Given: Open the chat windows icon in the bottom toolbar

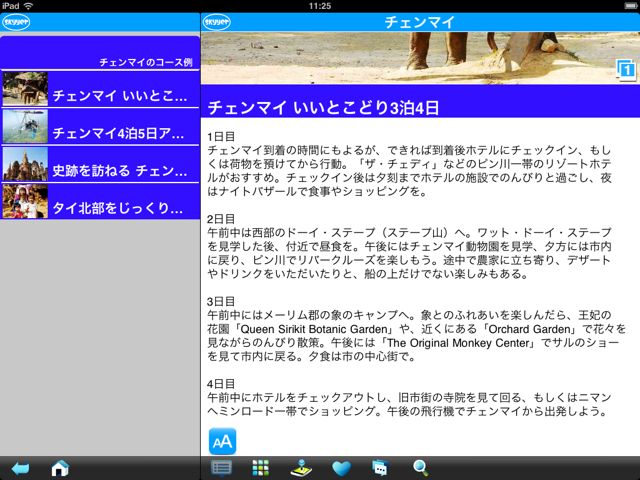Looking at the screenshot, I should pyautogui.click(x=380, y=468).
